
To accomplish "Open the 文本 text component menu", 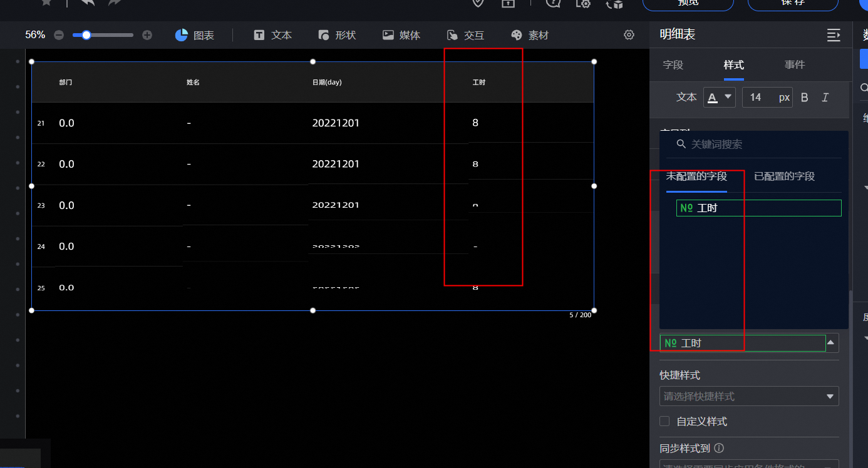I will coord(273,35).
